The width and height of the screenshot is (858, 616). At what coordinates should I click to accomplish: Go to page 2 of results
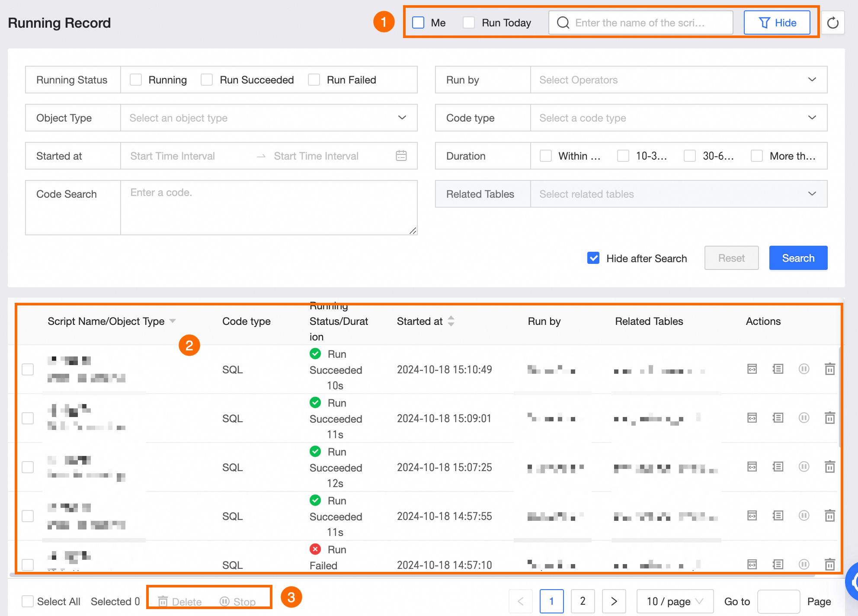click(x=583, y=601)
